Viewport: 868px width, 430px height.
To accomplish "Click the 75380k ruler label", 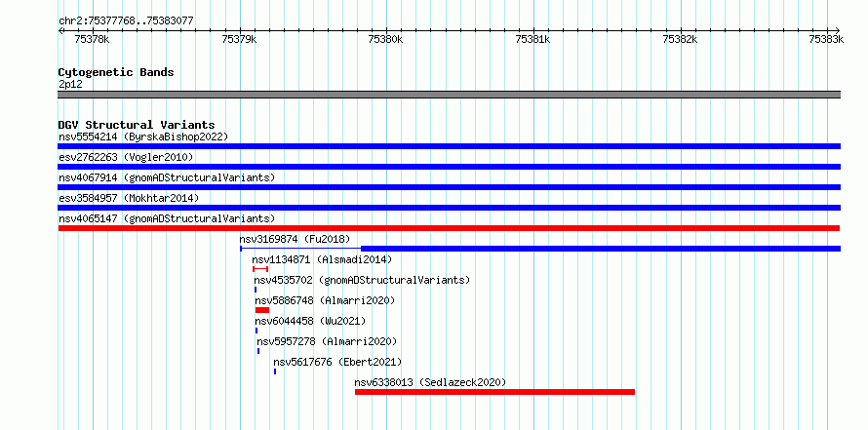I will coord(386,39).
